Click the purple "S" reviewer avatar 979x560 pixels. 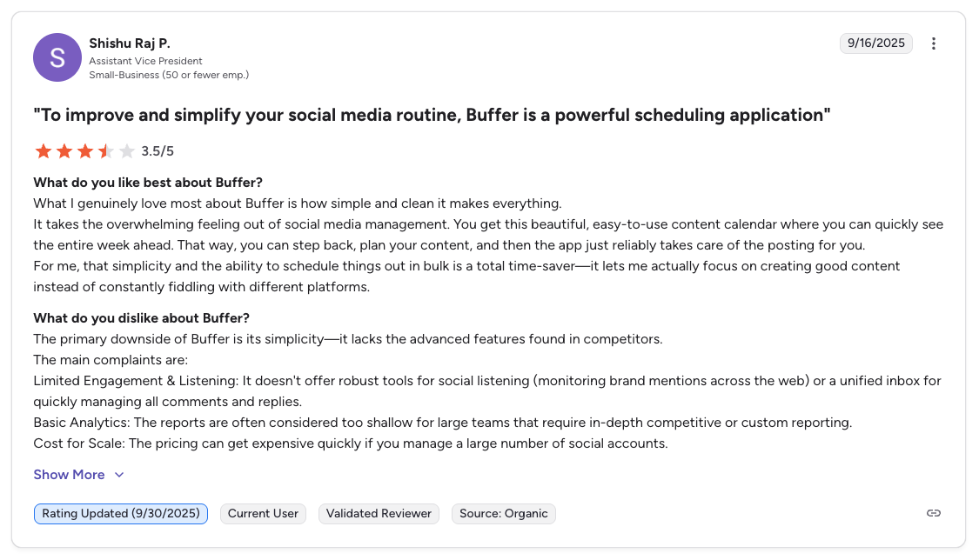pyautogui.click(x=57, y=57)
